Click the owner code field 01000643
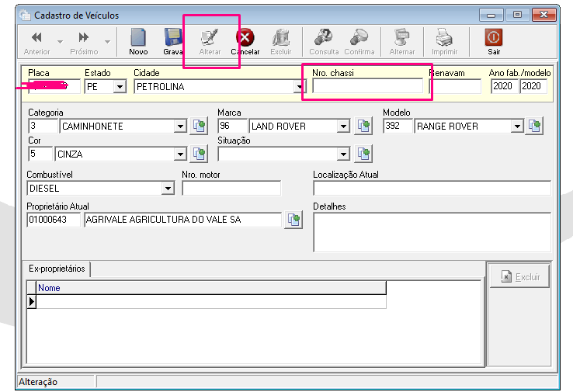Image resolution: width=573 pixels, height=392 pixels. pyautogui.click(x=54, y=220)
